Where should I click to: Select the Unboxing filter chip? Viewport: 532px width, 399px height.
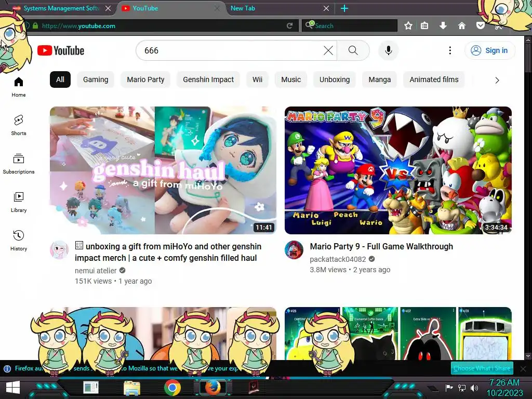coord(335,79)
